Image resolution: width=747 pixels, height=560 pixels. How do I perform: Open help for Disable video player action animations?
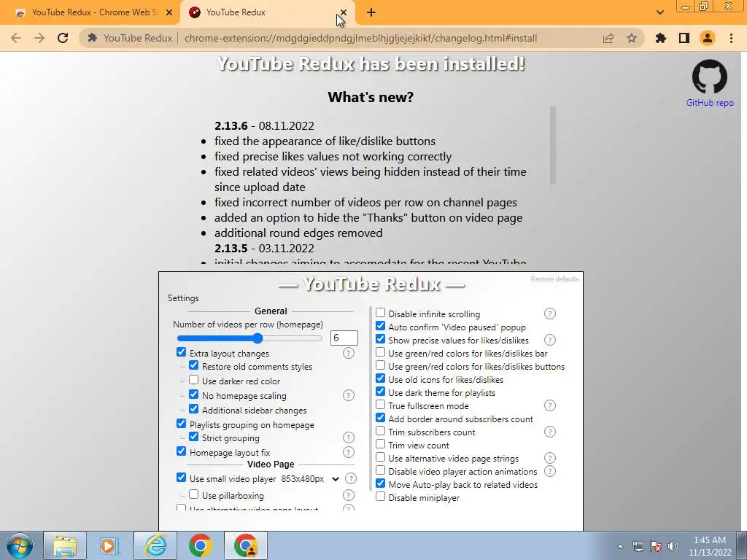point(550,472)
